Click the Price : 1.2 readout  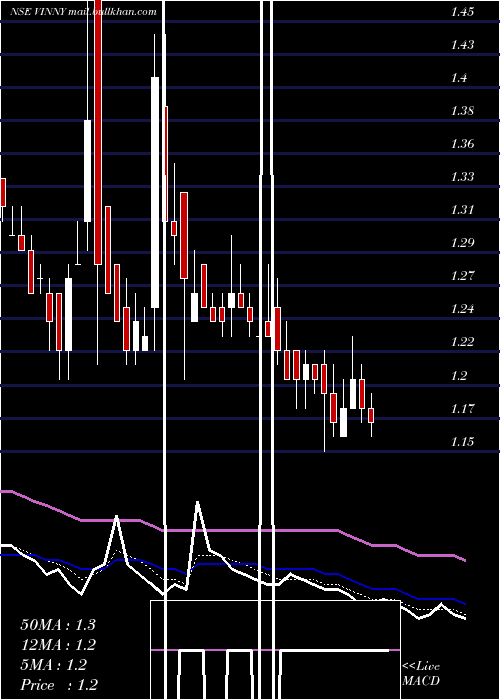[x=59, y=685]
